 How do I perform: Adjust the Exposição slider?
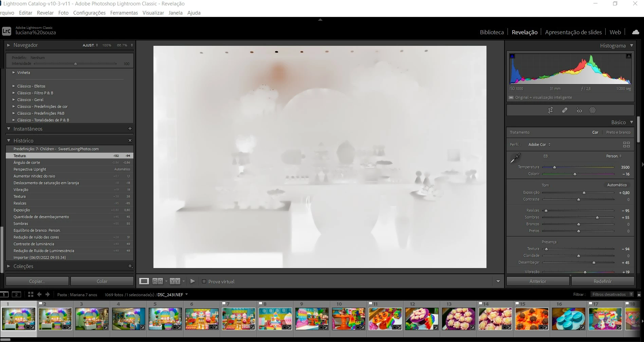coord(584,193)
